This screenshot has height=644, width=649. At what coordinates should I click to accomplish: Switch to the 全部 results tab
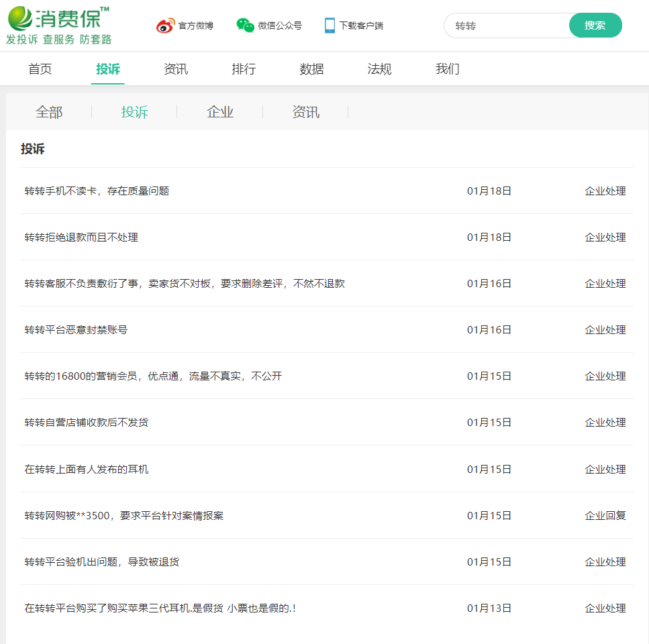pos(49,111)
